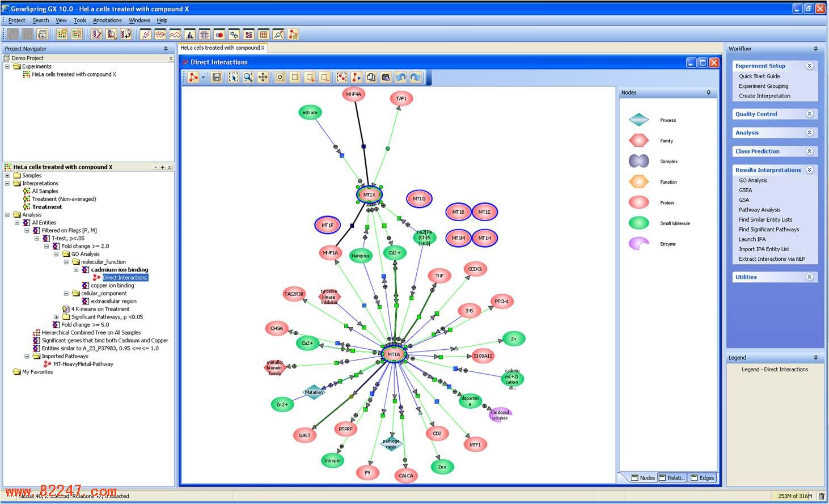Click Extract Interactions via NLP link

[772, 259]
